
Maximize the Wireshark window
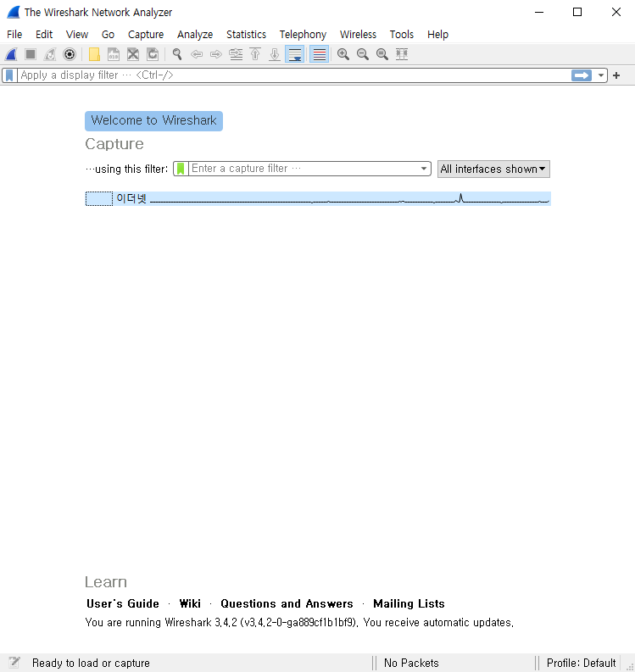[x=577, y=12]
